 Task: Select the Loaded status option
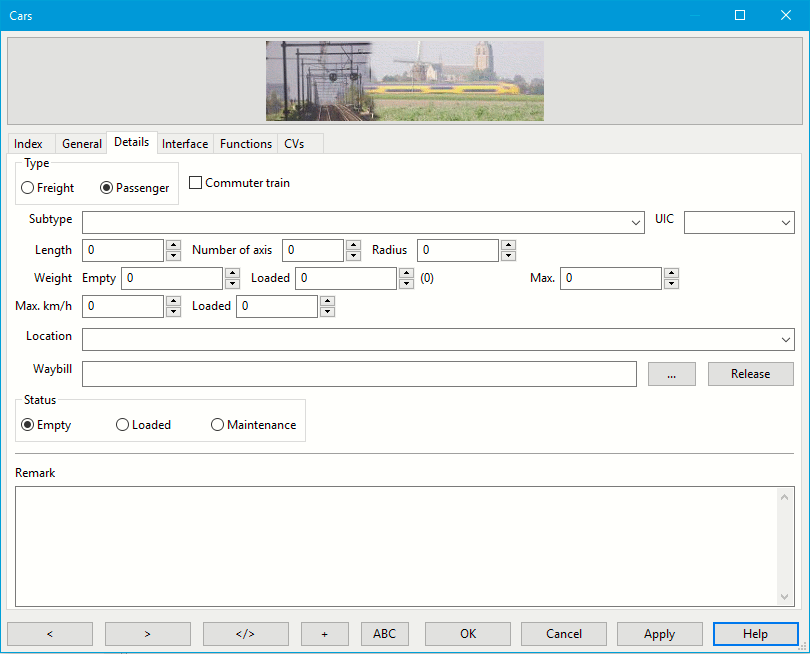[x=123, y=425]
